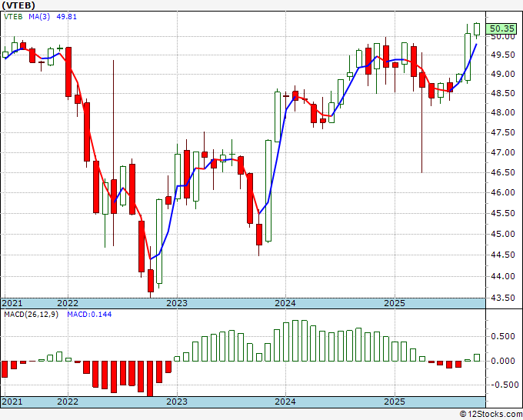This screenshot has width=523, height=420.
Task: Click the 49.81 moving average value
Action: point(66,17)
